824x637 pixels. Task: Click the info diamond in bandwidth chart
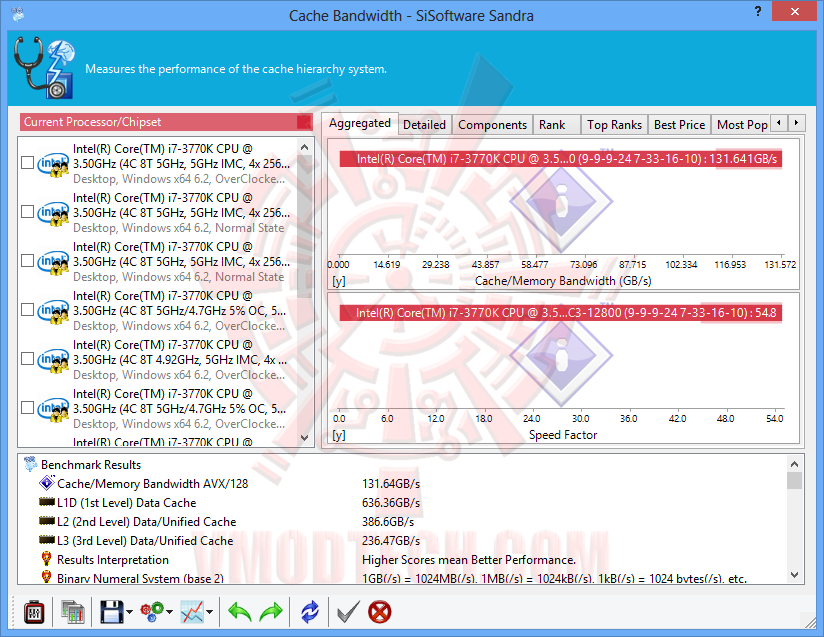click(561, 201)
